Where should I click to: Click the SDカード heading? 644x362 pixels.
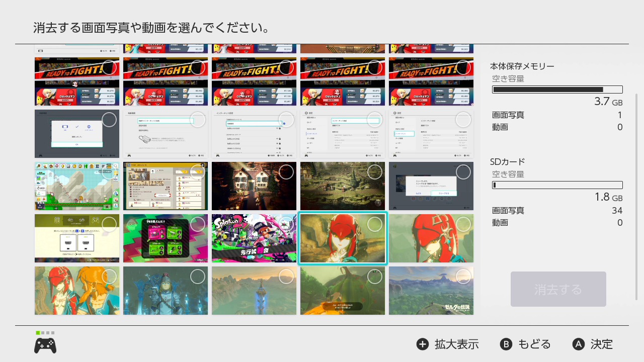[x=508, y=162]
